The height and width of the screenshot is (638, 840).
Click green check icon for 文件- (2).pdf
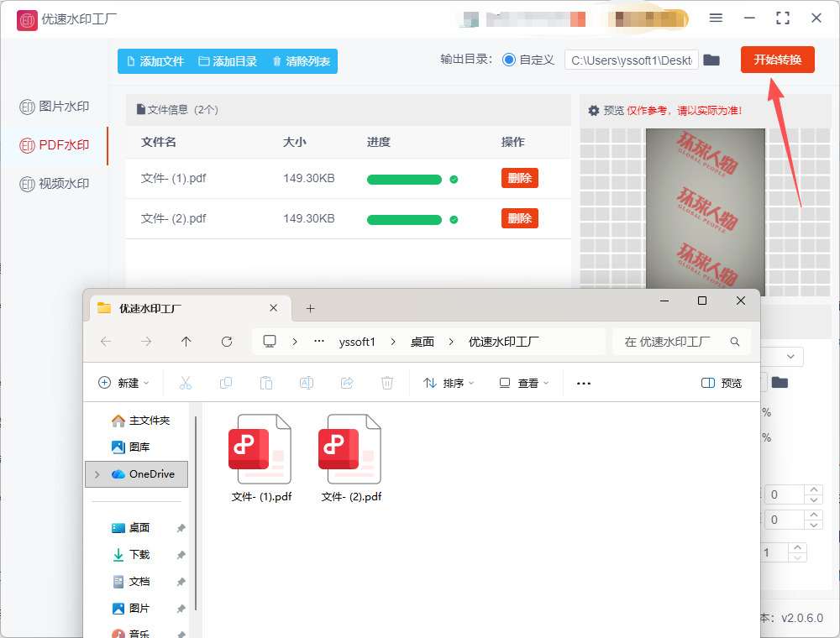pos(454,219)
